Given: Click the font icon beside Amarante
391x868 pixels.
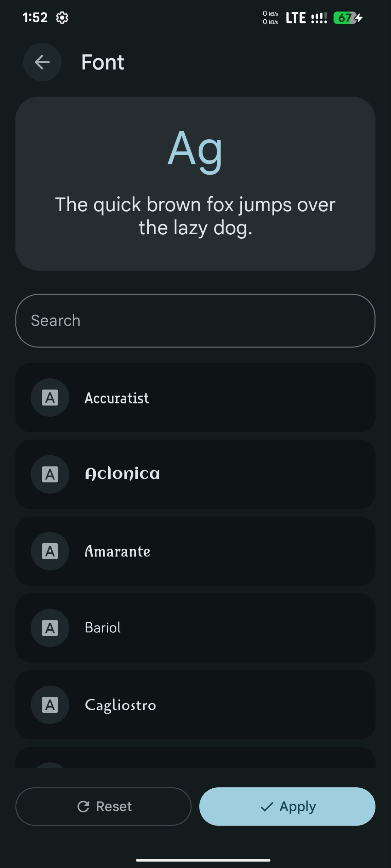Looking at the screenshot, I should coord(50,551).
